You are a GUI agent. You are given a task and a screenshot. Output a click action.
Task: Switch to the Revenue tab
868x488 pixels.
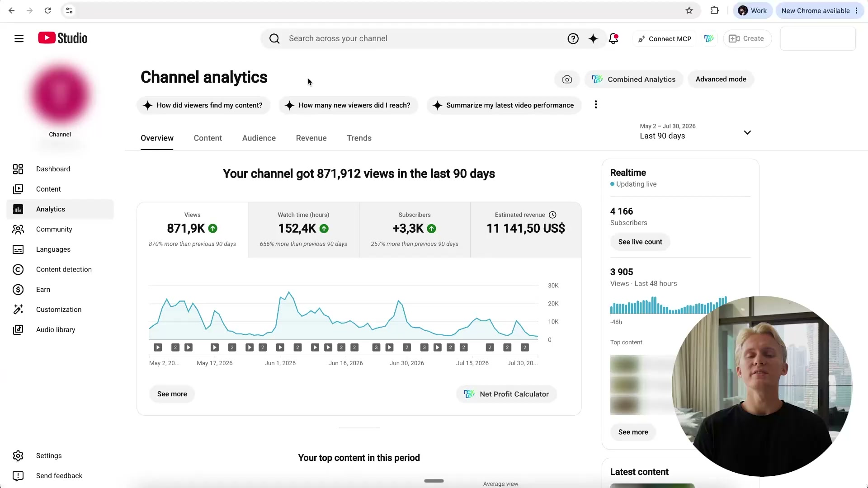[x=311, y=138]
